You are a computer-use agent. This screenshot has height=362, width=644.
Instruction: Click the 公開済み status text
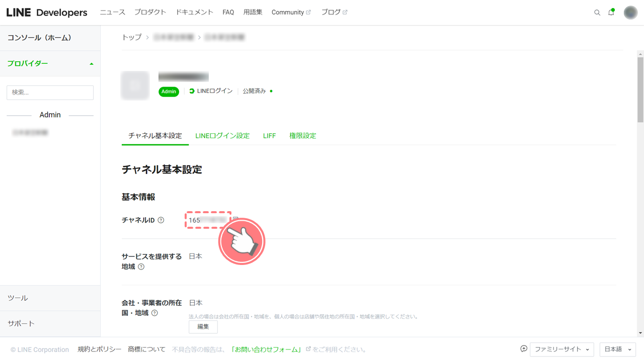254,91
